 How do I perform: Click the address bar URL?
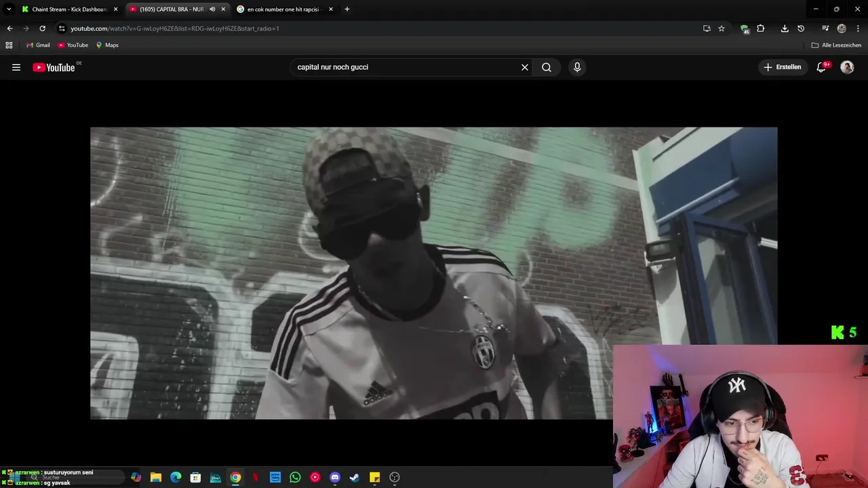[x=175, y=28]
